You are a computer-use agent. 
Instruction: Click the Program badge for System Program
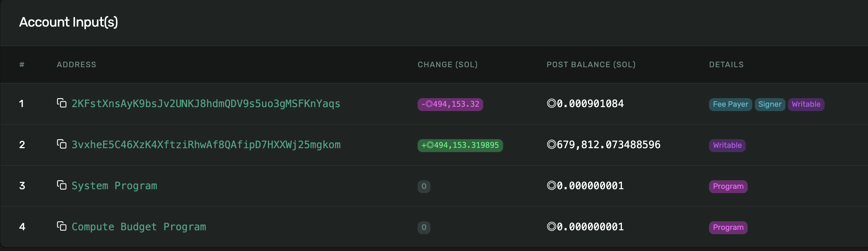pyautogui.click(x=728, y=186)
